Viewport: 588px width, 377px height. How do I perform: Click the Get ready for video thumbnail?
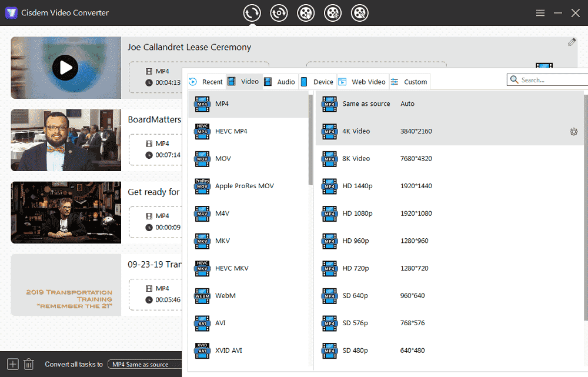point(66,212)
